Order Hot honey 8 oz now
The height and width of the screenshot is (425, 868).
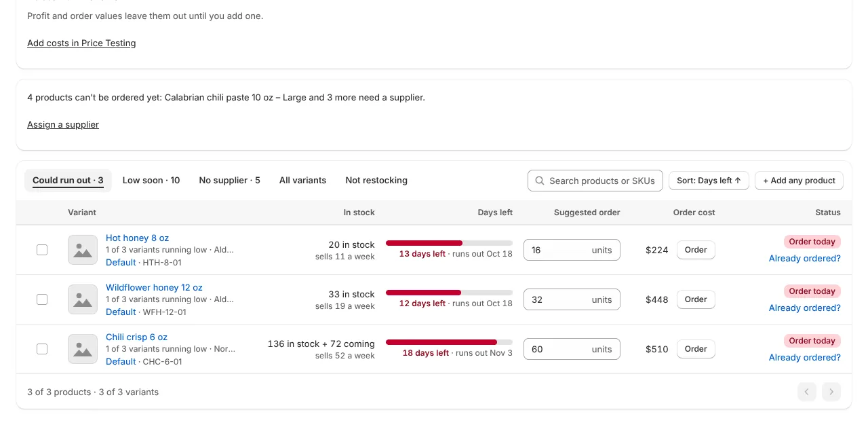click(x=696, y=250)
